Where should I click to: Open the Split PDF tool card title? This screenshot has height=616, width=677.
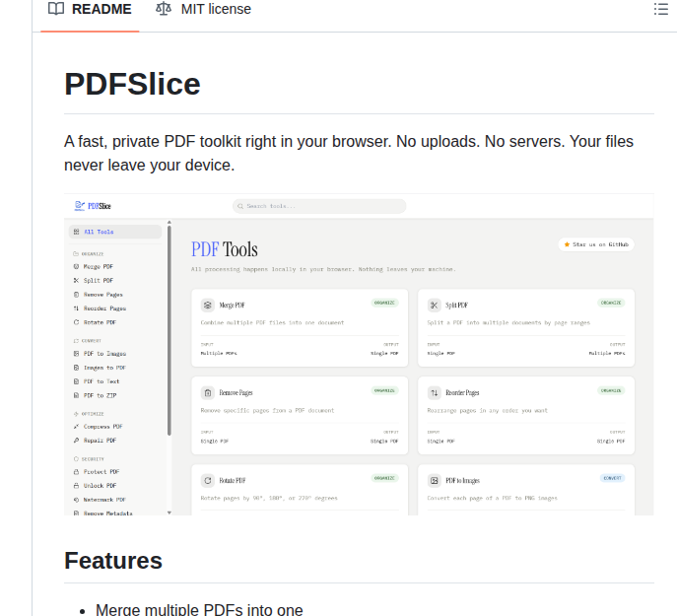click(457, 306)
